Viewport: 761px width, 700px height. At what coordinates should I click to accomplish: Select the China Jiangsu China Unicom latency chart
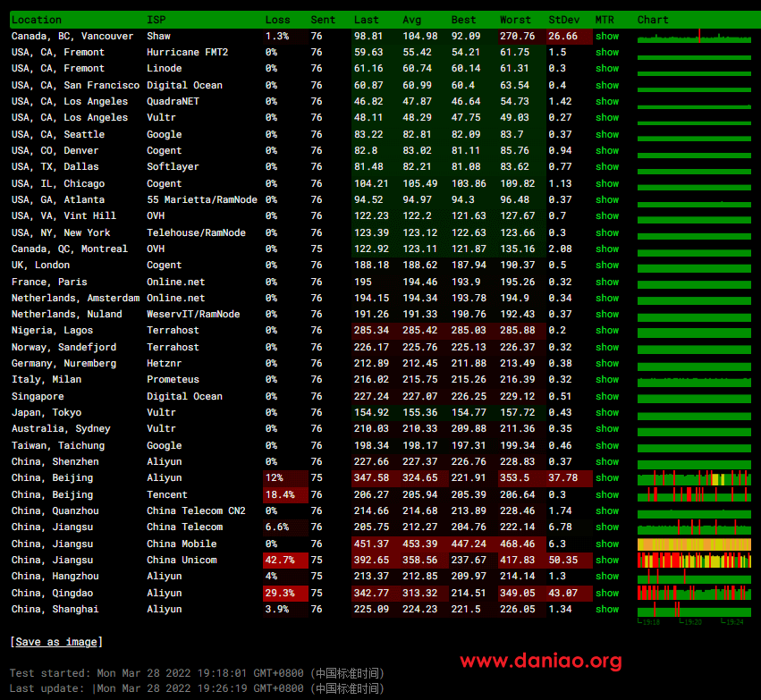pos(694,561)
